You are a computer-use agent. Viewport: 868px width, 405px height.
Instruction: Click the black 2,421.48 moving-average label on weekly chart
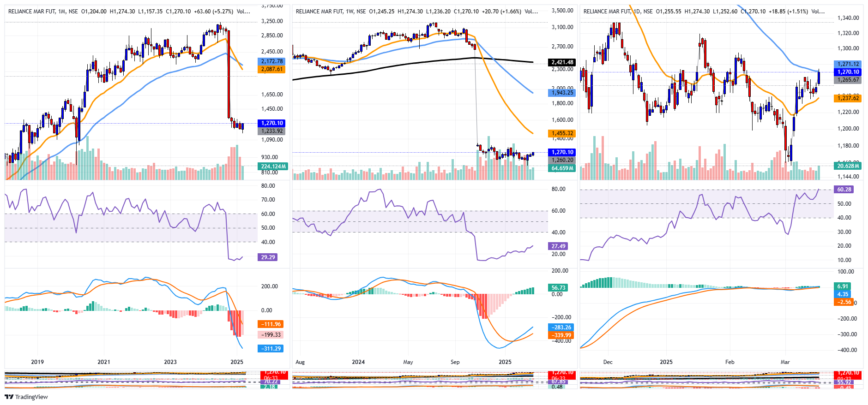(x=562, y=62)
